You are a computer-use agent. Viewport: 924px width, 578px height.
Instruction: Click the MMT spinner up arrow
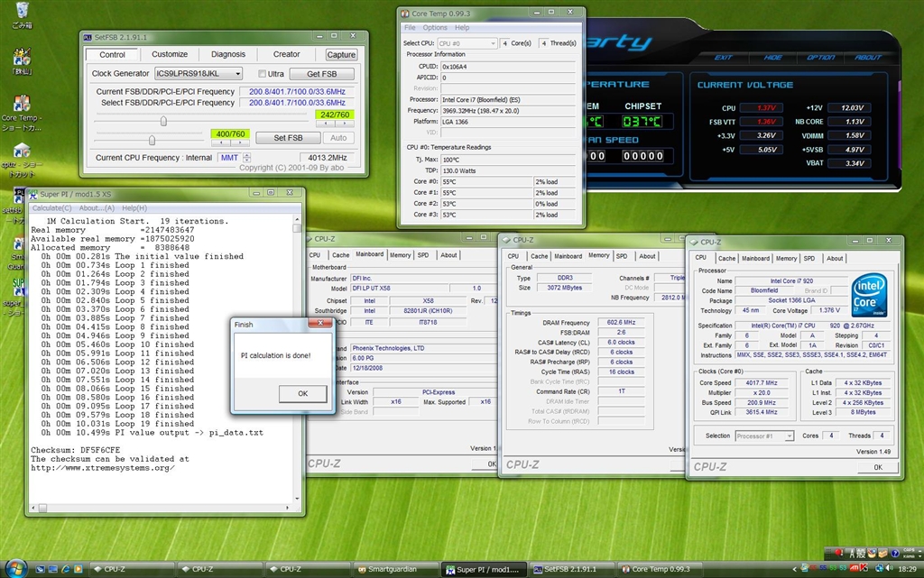coord(247,155)
